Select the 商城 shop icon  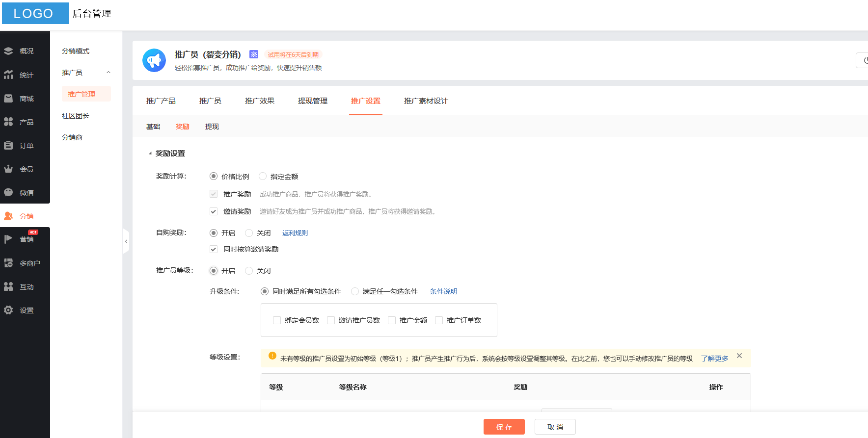tap(8, 99)
